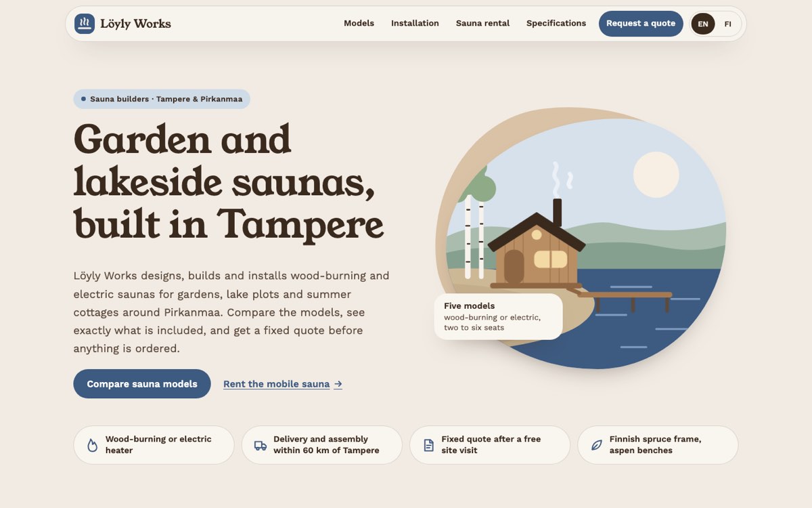Switch language to FI
Image resolution: width=812 pixels, height=508 pixels.
pyautogui.click(x=727, y=24)
